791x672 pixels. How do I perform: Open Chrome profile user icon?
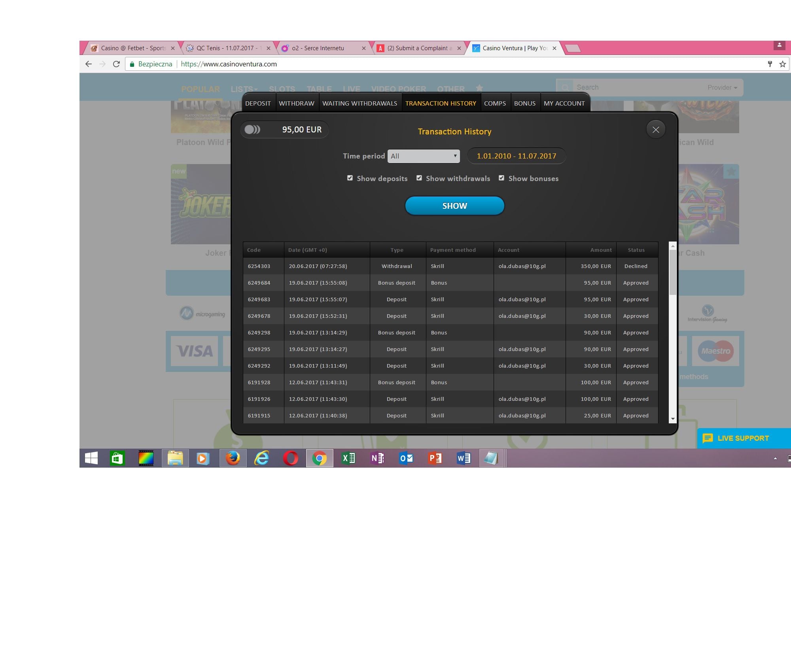(x=779, y=45)
